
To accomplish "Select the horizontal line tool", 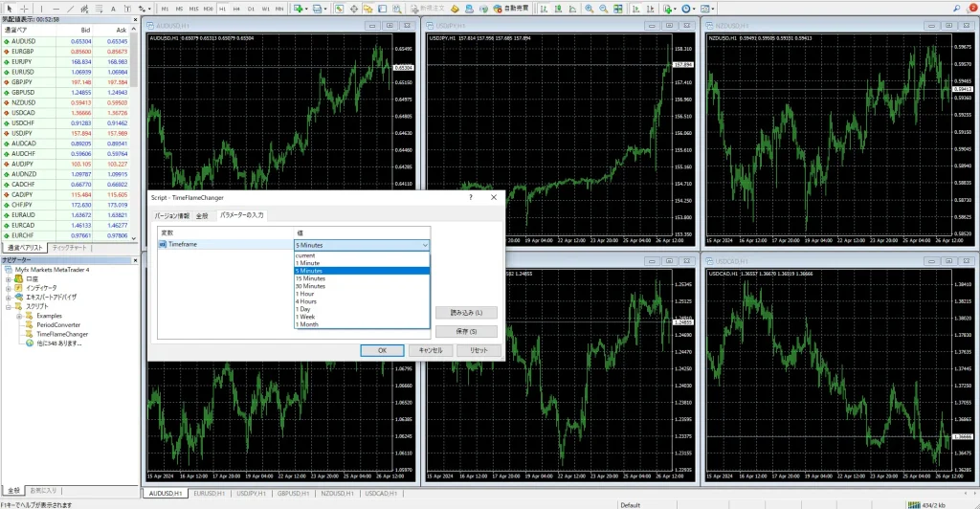I will [x=56, y=9].
